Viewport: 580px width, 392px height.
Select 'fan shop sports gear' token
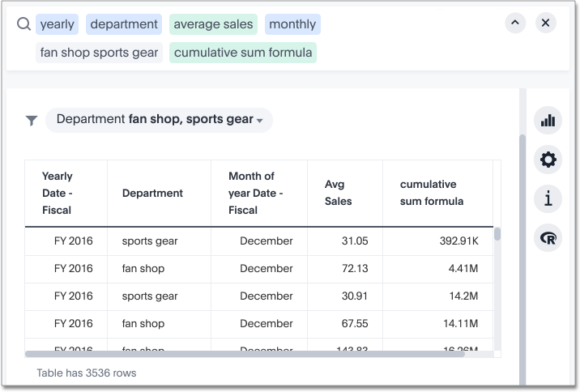(100, 53)
